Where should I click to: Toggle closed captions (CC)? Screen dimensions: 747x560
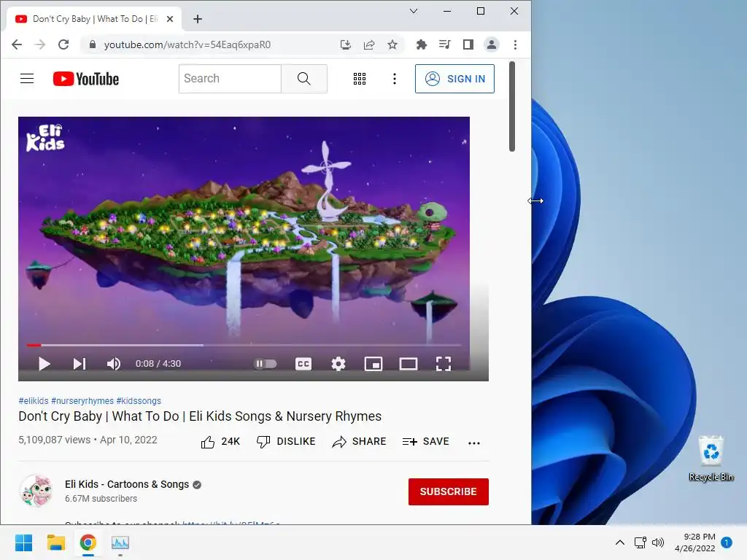click(303, 364)
